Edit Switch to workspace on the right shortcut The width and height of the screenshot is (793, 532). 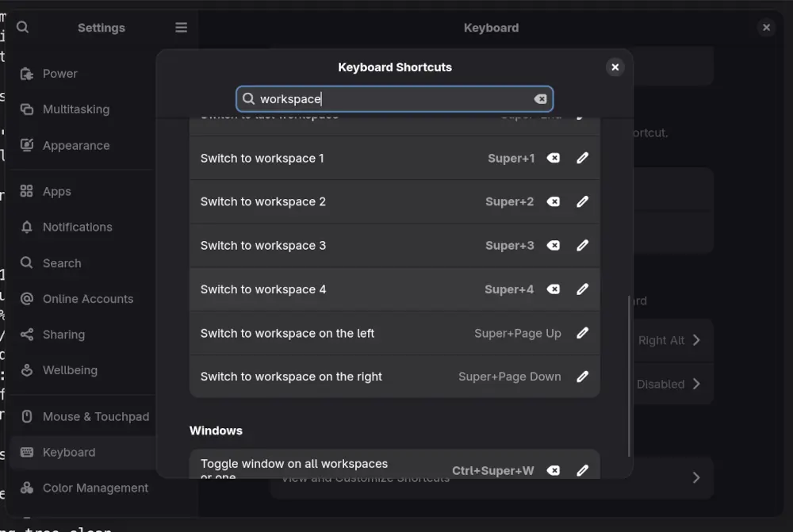tap(583, 377)
